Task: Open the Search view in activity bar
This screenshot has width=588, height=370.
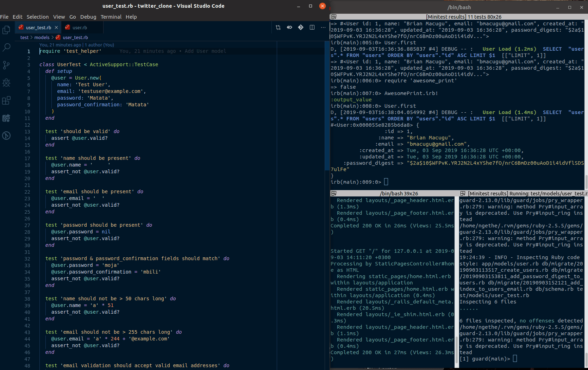Action: [x=6, y=48]
